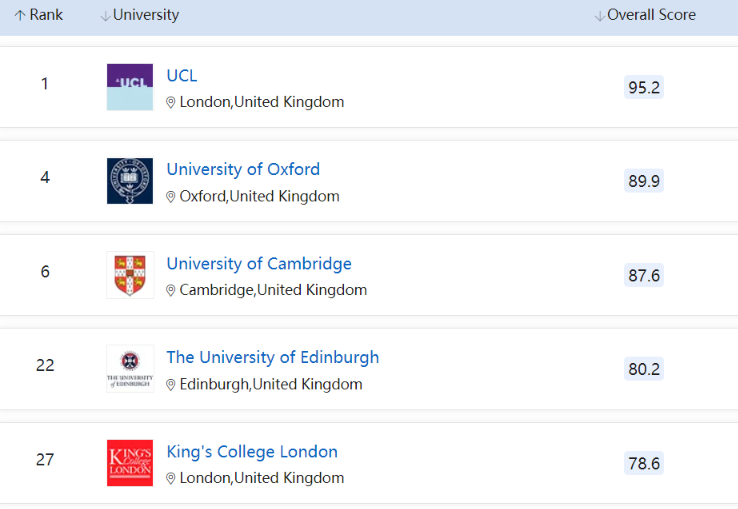Sort by University column header
Image resolution: width=738 pixels, height=509 pixels.
(140, 15)
